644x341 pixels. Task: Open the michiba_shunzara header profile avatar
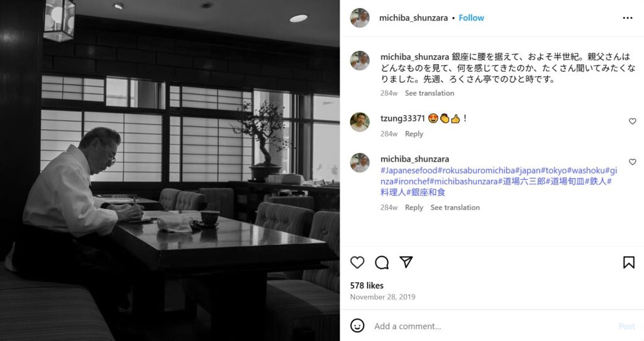click(360, 18)
